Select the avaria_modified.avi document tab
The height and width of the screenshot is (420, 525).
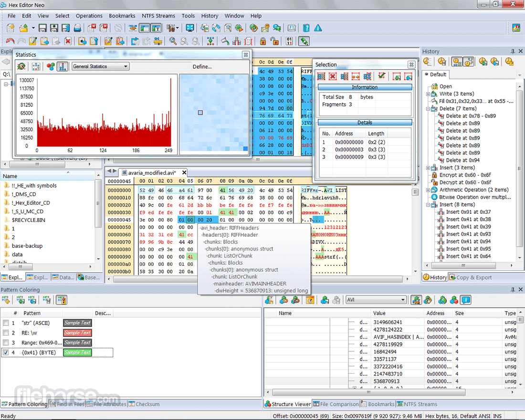point(151,172)
